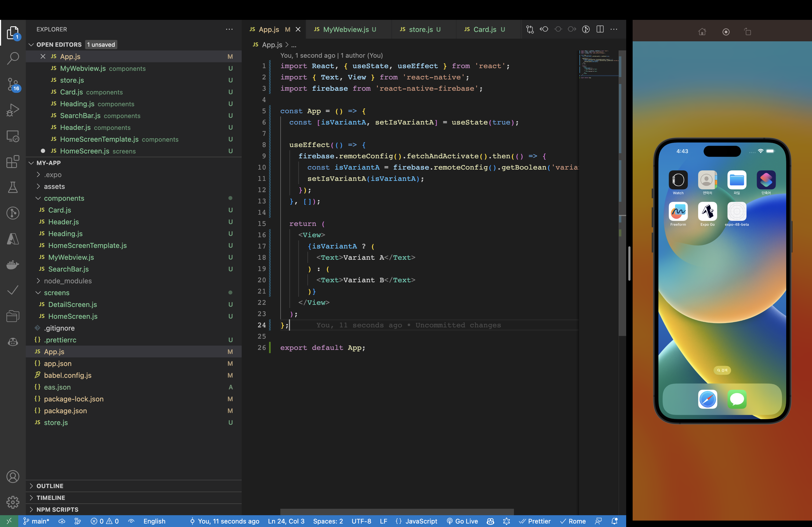Open the Extensions view
812x527 pixels.
tap(13, 162)
